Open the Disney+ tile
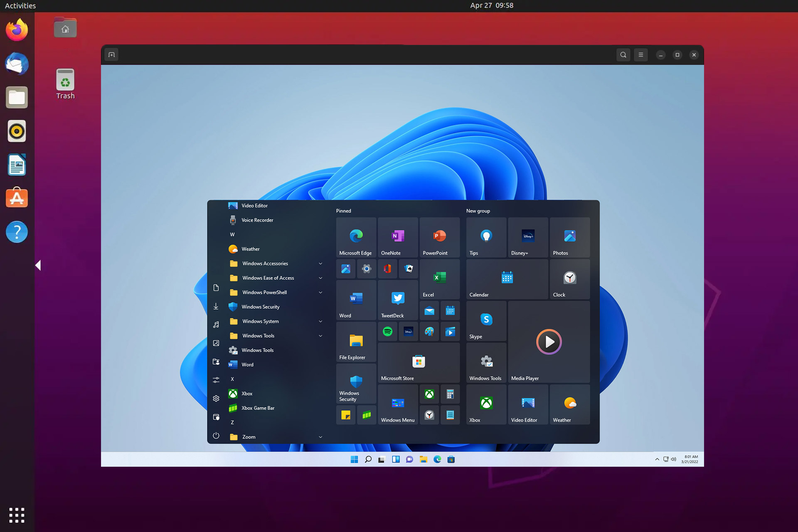Viewport: 798px width, 532px height. click(x=528, y=237)
